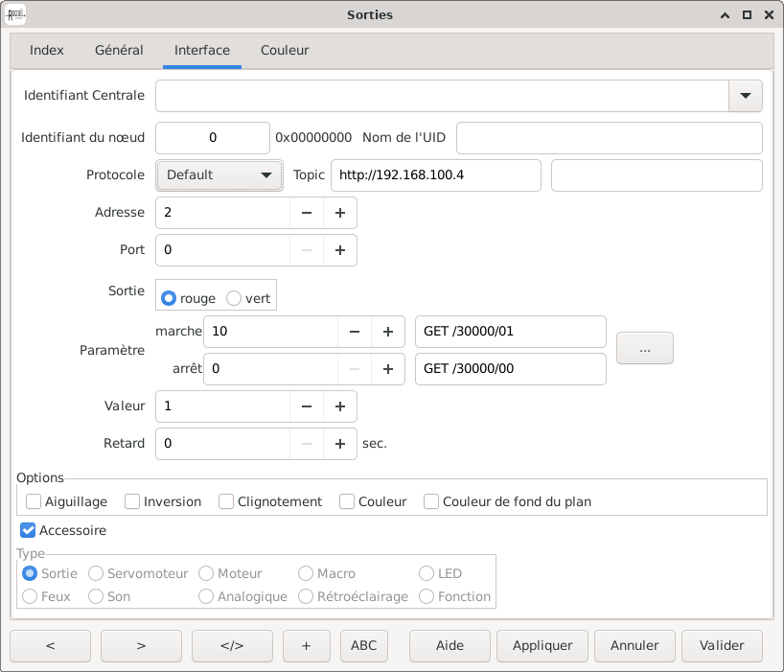Toggle the Clignotement option
Screen dimensions: 784x672
pos(226,501)
